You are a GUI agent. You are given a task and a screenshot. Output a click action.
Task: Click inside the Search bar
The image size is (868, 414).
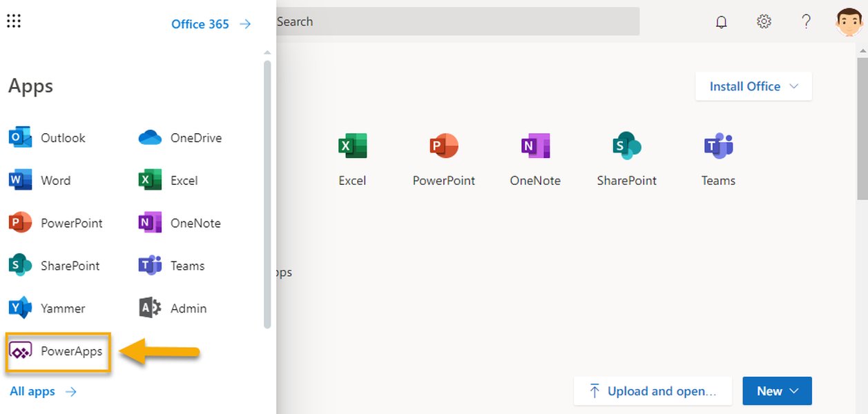(x=456, y=21)
